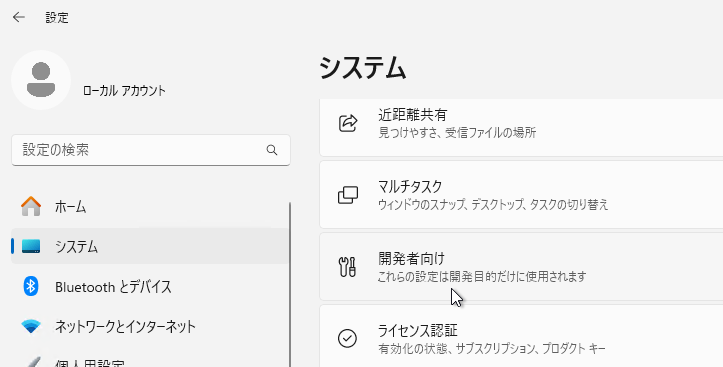Open the 近距離共有 settings card
The width and height of the screenshot is (723, 367).
(x=521, y=127)
